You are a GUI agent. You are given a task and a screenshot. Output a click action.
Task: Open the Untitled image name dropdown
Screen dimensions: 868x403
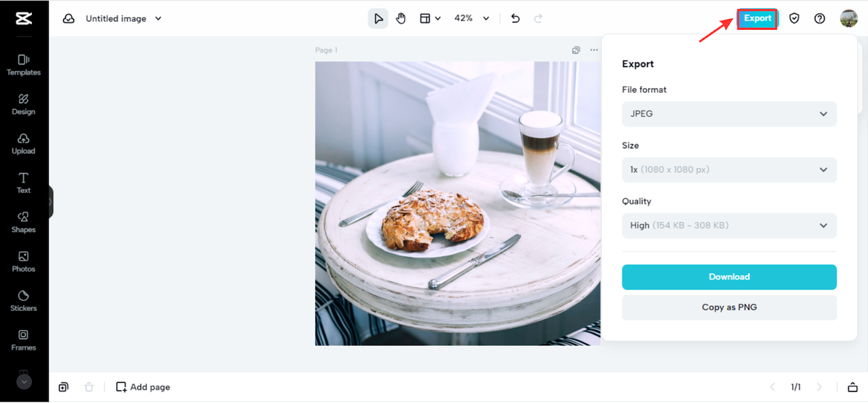123,19
